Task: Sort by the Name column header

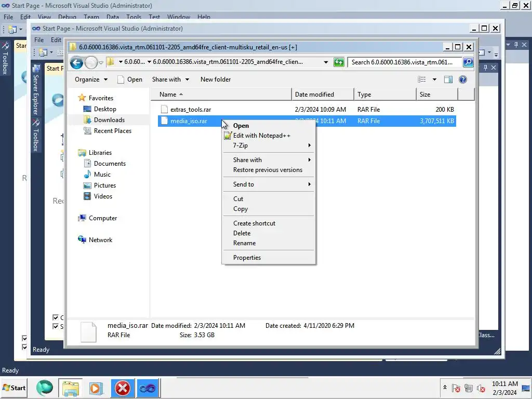Action: 221,95
